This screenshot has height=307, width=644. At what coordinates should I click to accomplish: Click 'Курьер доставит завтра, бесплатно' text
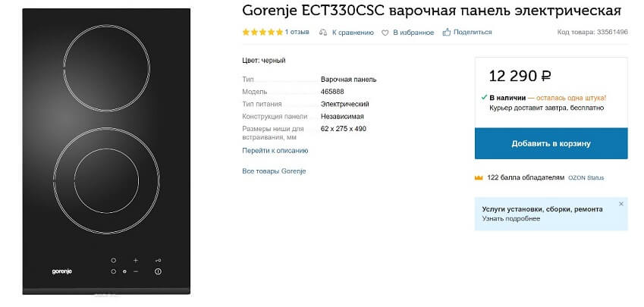coord(547,108)
